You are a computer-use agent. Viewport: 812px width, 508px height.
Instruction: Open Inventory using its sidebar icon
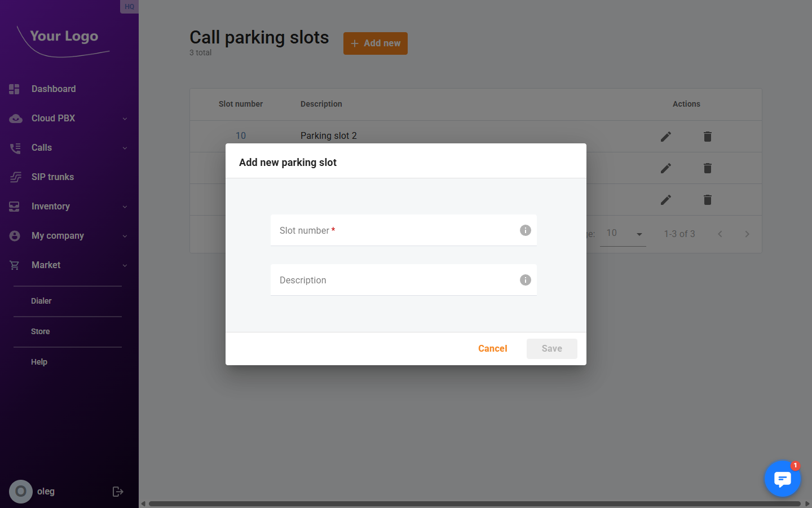14,206
